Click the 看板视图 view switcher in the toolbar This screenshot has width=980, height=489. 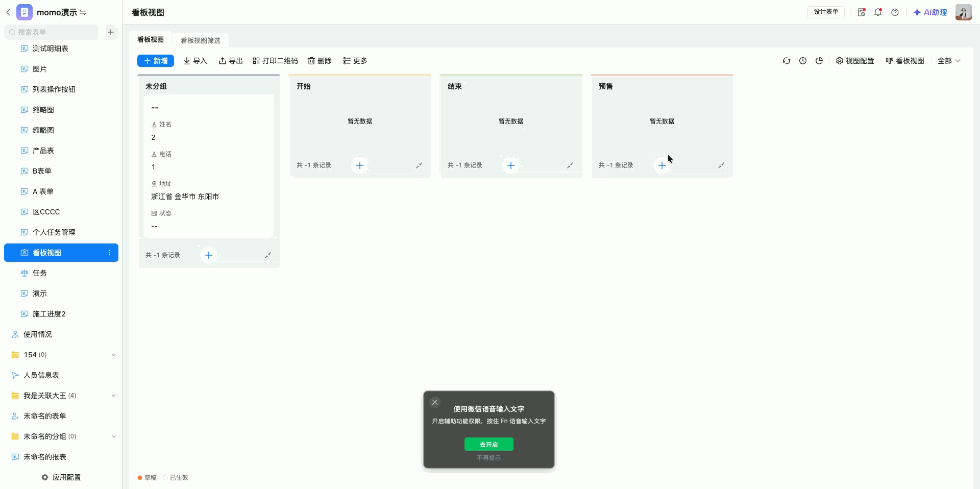(905, 61)
